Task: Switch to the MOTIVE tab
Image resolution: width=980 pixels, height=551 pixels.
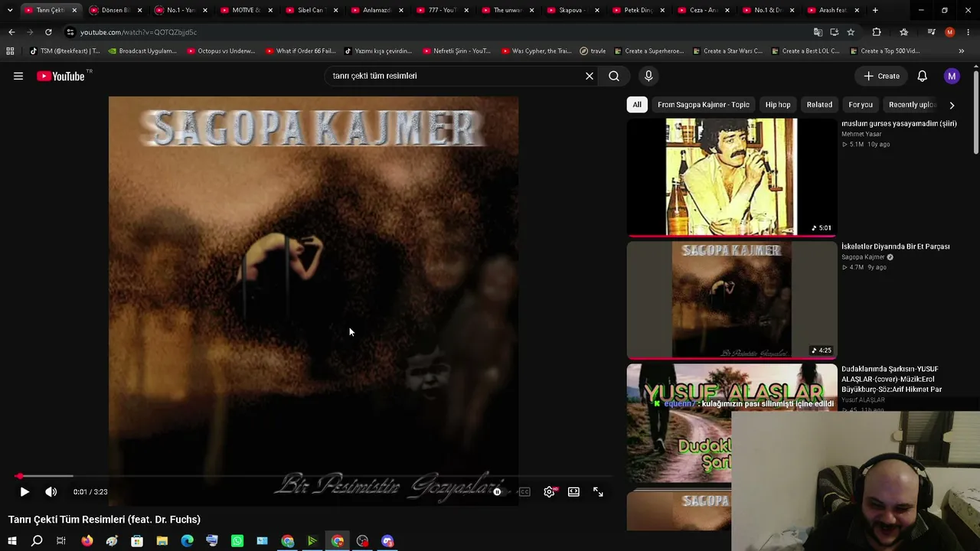Action: click(x=246, y=10)
